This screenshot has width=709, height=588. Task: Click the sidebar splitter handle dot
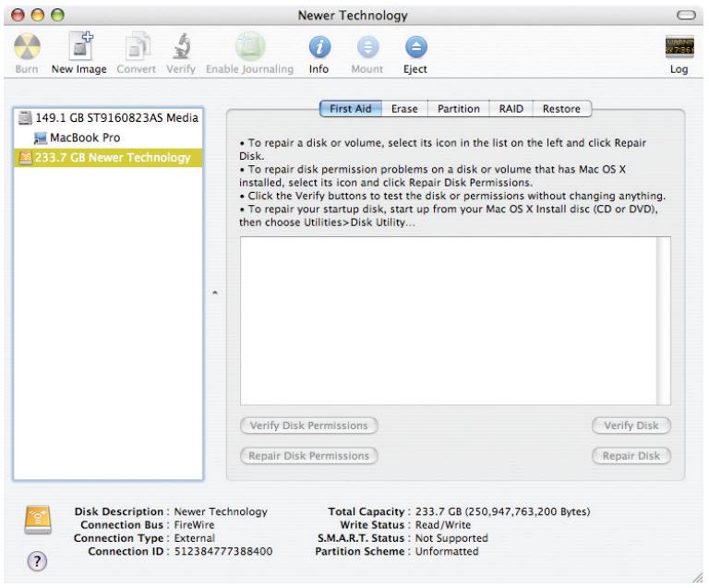pyautogui.click(x=214, y=294)
